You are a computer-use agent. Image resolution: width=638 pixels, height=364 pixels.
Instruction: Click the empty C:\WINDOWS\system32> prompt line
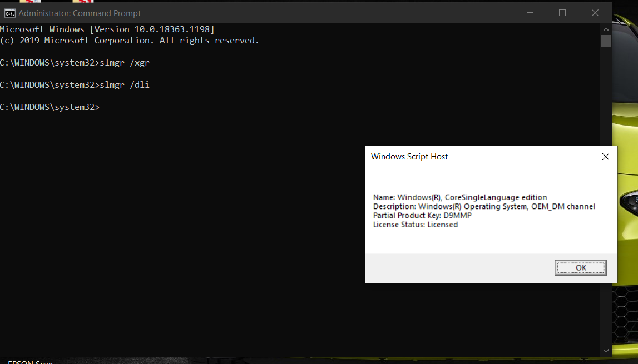50,107
